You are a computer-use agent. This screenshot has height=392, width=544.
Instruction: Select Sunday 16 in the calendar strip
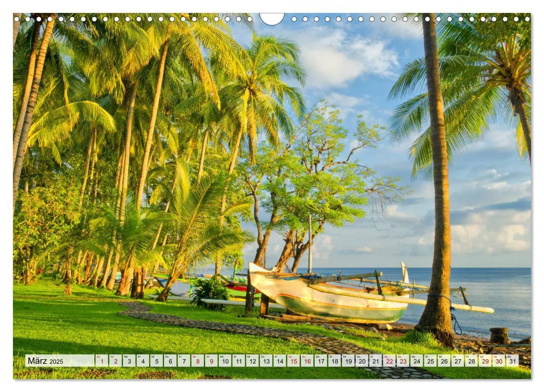pyautogui.click(x=307, y=361)
